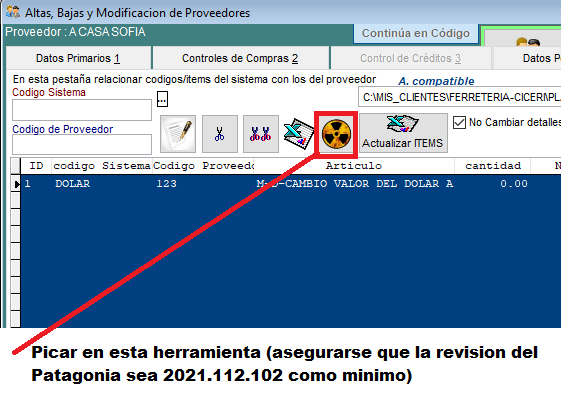Click the radiation symbol tool button
Image resolution: width=561 pixels, height=396 pixels.
[336, 134]
